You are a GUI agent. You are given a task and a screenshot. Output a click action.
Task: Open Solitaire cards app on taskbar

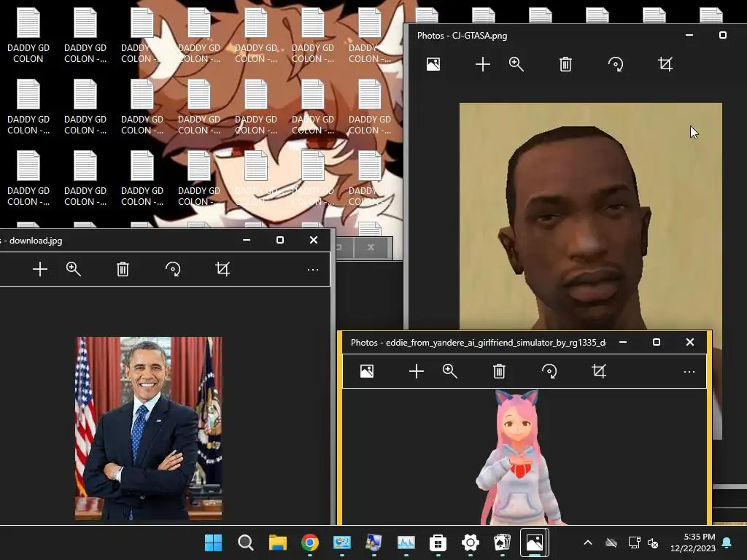502,542
